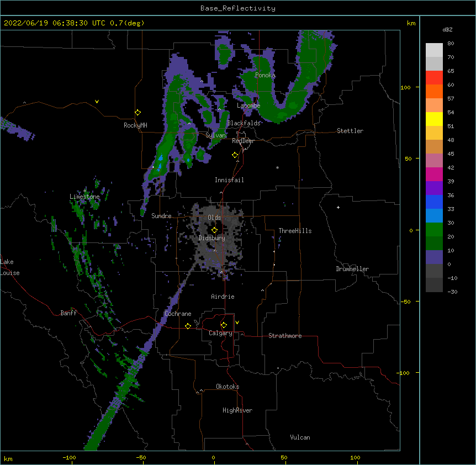Click the Vulcan label
476x465 pixels.
pyautogui.click(x=300, y=437)
